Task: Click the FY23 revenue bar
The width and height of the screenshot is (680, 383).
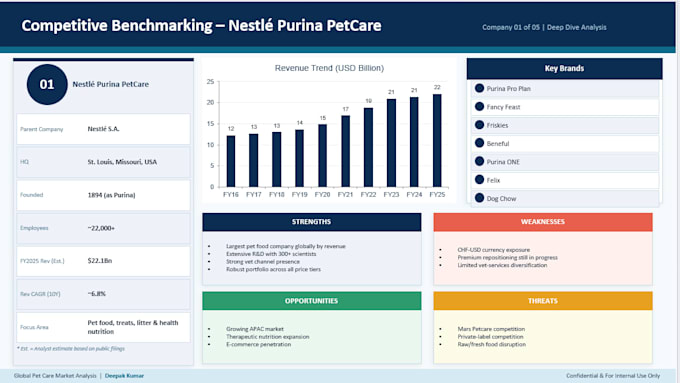Action: tap(391, 143)
